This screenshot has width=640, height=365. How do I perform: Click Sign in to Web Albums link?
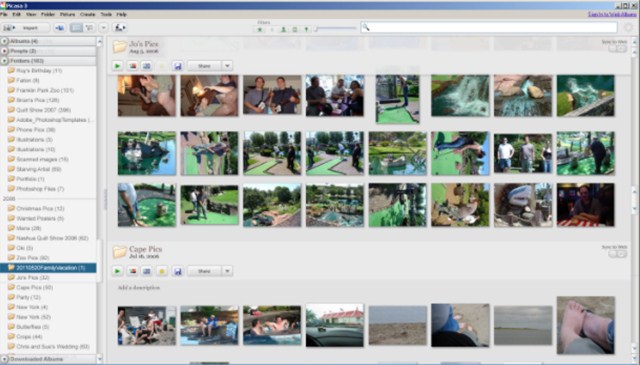612,14
